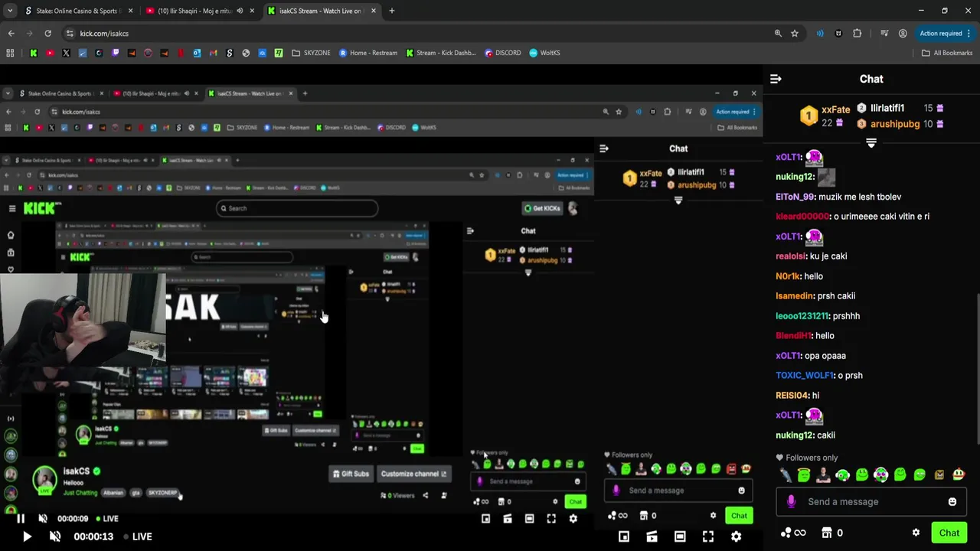Click the Just Chatting category under isakCS
Image resolution: width=980 pixels, height=551 pixels.
pyautogui.click(x=80, y=493)
